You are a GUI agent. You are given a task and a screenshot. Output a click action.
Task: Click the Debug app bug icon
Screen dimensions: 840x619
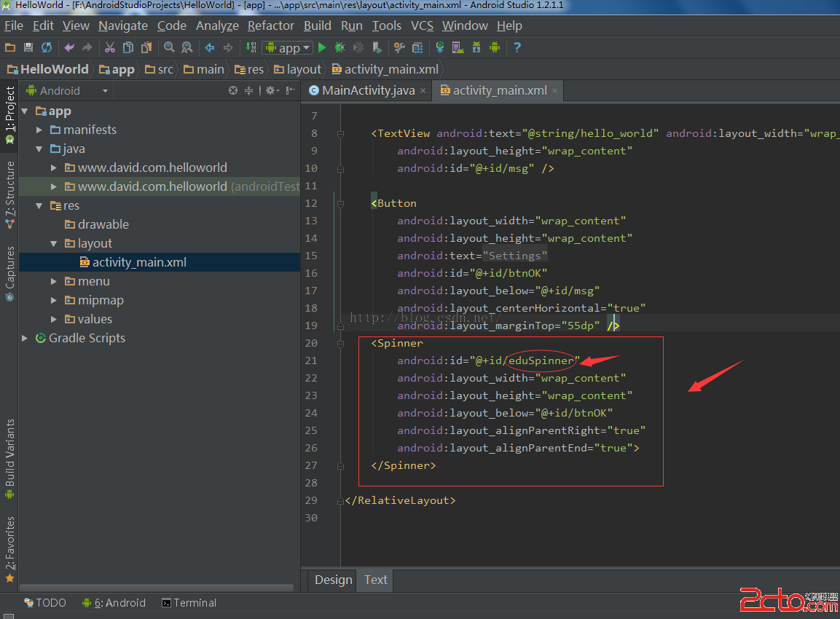[340, 47]
